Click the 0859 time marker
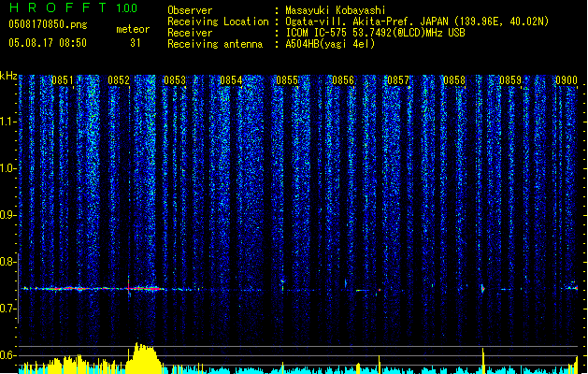588x374 pixels. coord(510,80)
